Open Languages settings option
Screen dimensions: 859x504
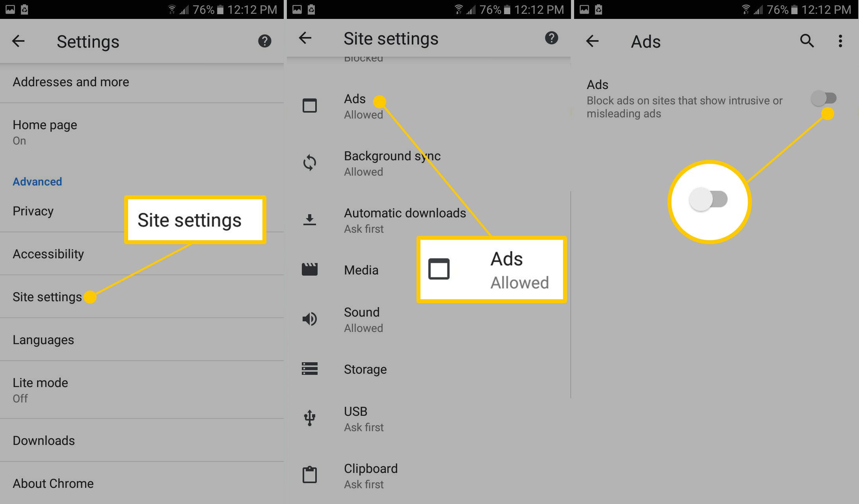(43, 338)
